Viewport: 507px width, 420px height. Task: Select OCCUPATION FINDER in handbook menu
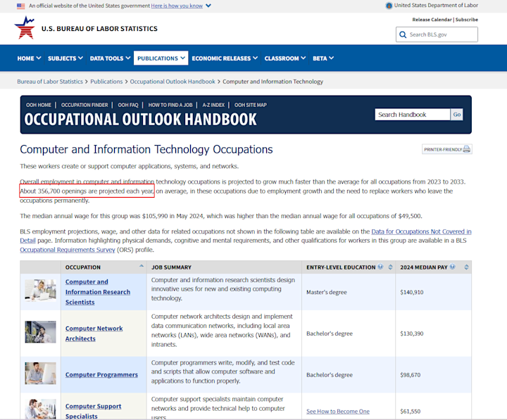84,105
